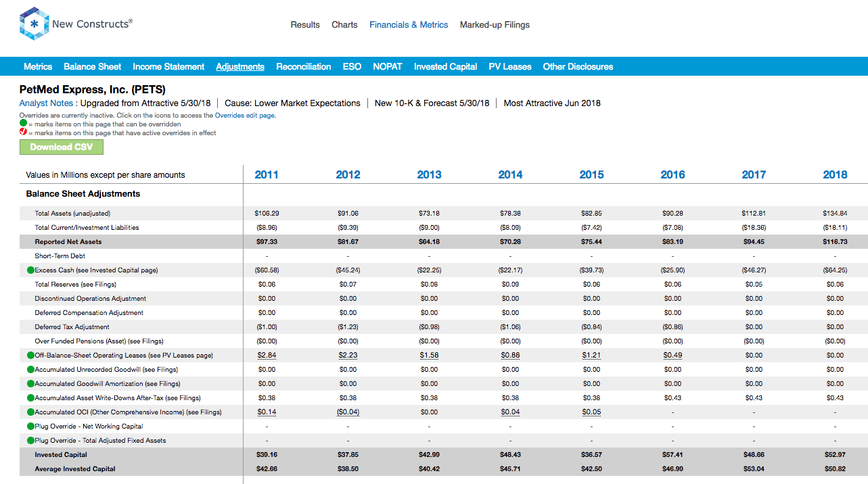This screenshot has height=484, width=868.
Task: Switch to the Other Disclosures tab
Action: click(578, 66)
